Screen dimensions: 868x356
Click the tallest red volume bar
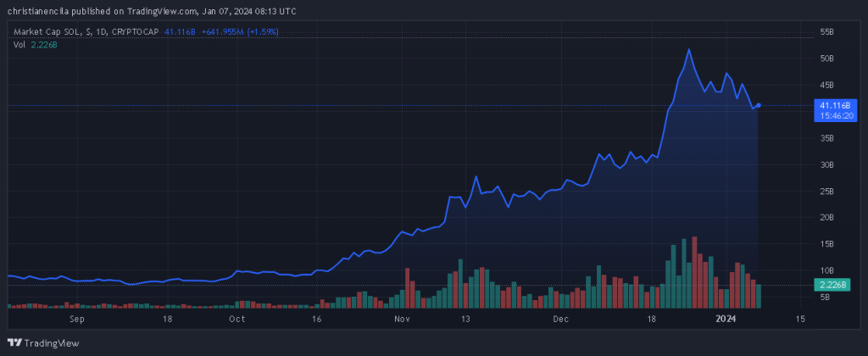point(694,273)
